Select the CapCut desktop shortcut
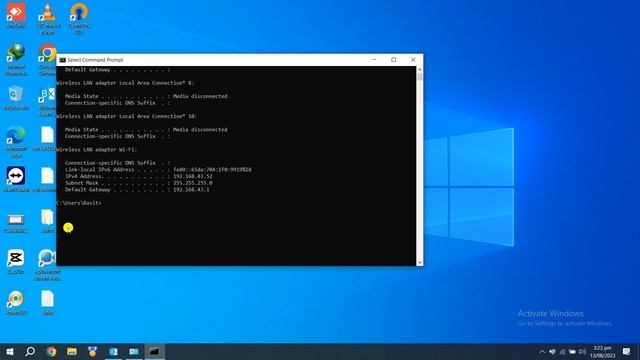Image resolution: width=640 pixels, height=360 pixels. point(16,261)
